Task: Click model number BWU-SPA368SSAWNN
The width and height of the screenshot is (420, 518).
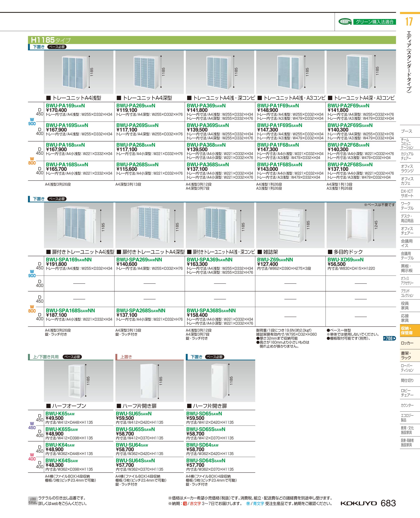Action: click(211, 311)
